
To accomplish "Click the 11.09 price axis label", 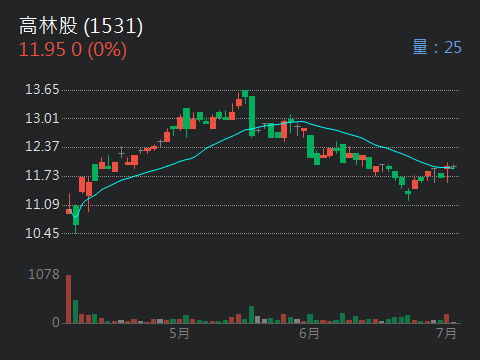I will coord(42,204).
